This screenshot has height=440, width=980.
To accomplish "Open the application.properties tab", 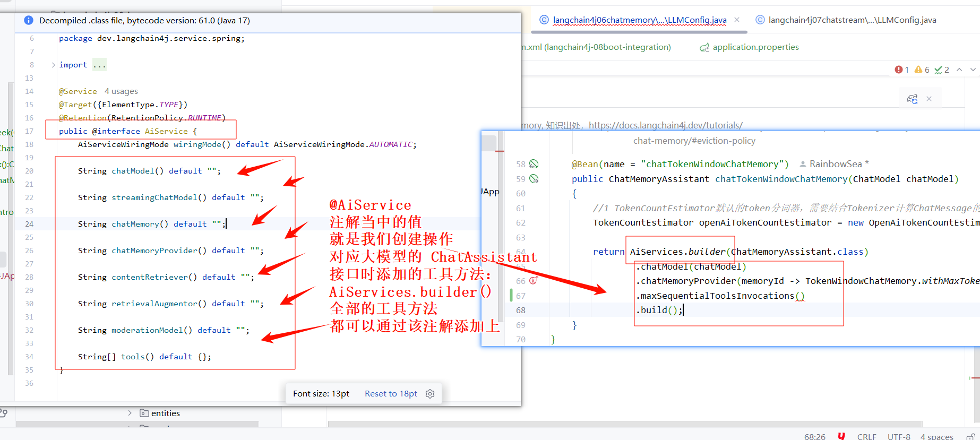I will [755, 47].
